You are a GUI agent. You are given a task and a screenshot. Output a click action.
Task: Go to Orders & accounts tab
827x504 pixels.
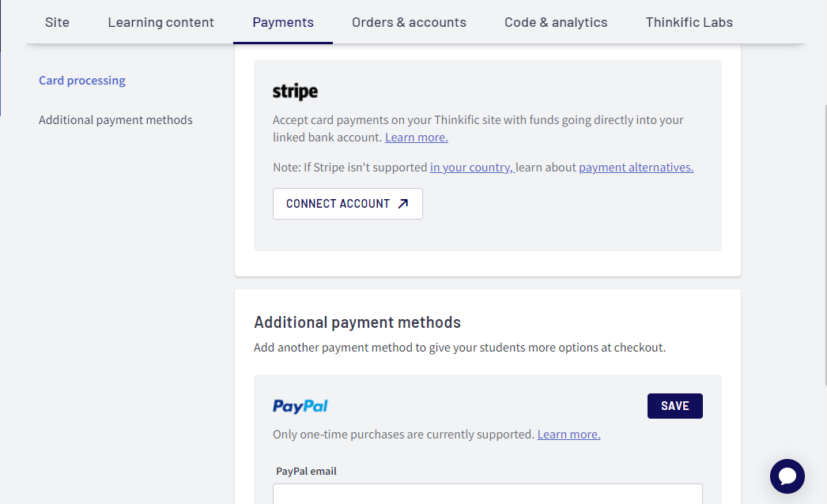click(409, 22)
